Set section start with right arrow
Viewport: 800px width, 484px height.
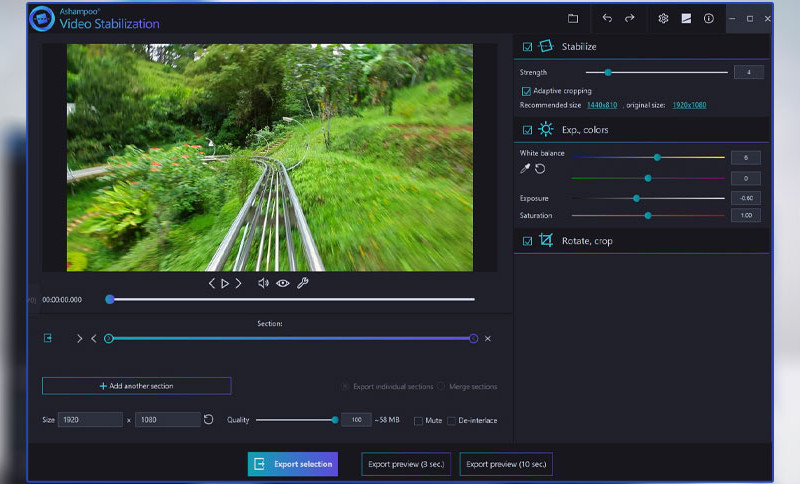(80, 339)
